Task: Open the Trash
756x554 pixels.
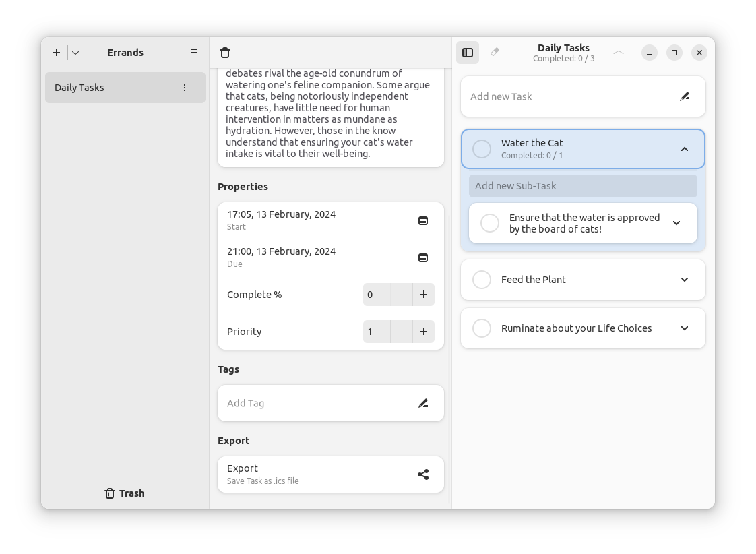Action: point(124,493)
